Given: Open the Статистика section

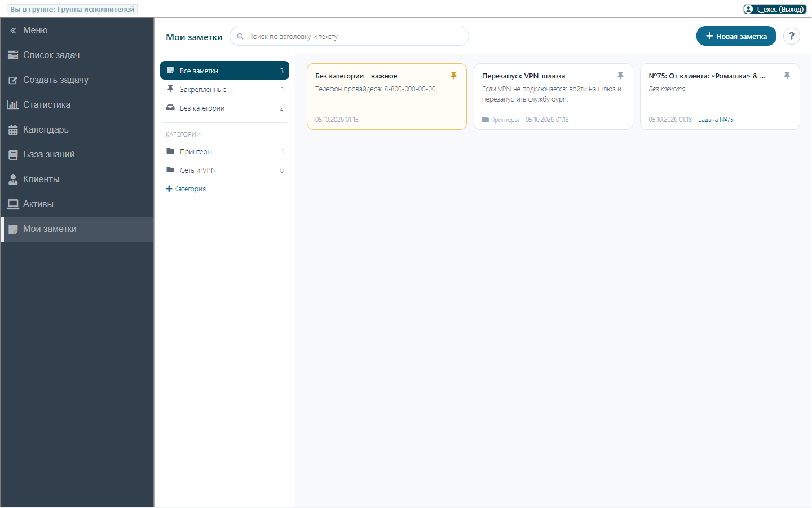Looking at the screenshot, I should click(77, 105).
